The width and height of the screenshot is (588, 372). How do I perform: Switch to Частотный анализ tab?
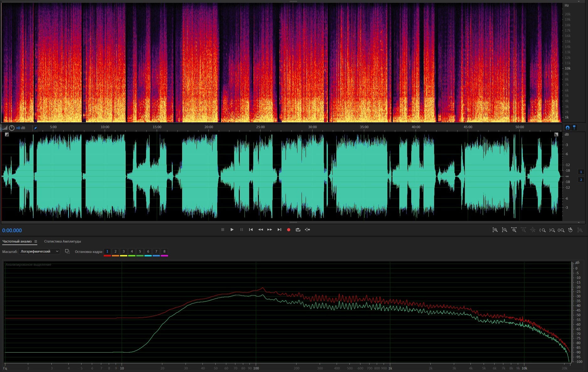click(17, 241)
